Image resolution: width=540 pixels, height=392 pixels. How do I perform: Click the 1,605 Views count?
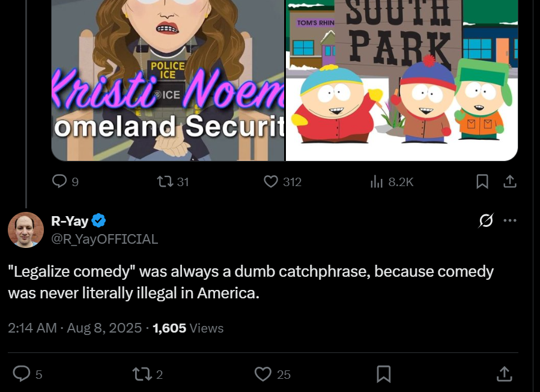(188, 328)
